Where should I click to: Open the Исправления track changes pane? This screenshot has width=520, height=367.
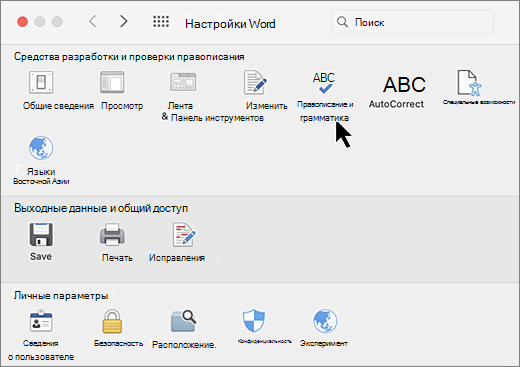tap(184, 235)
